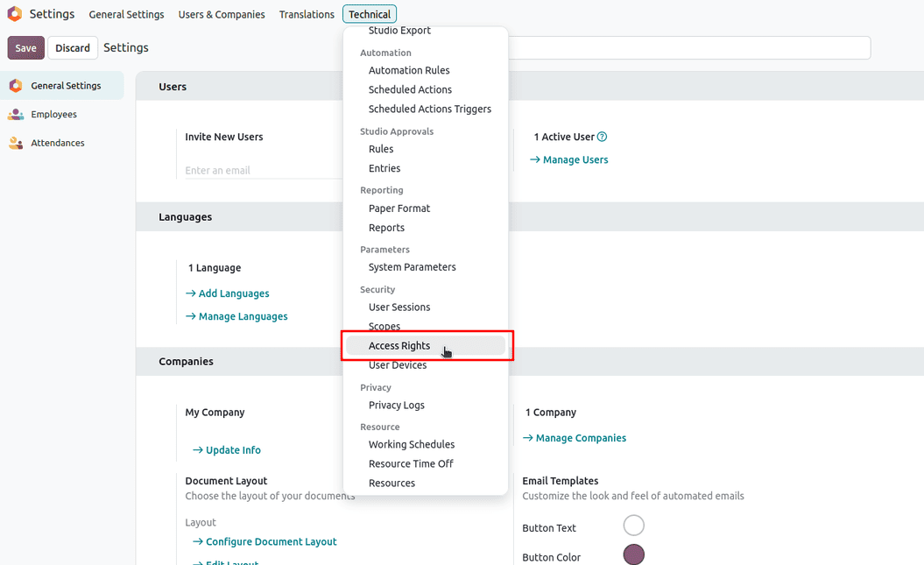
Task: Select Studio Export from the menu
Action: click(399, 31)
